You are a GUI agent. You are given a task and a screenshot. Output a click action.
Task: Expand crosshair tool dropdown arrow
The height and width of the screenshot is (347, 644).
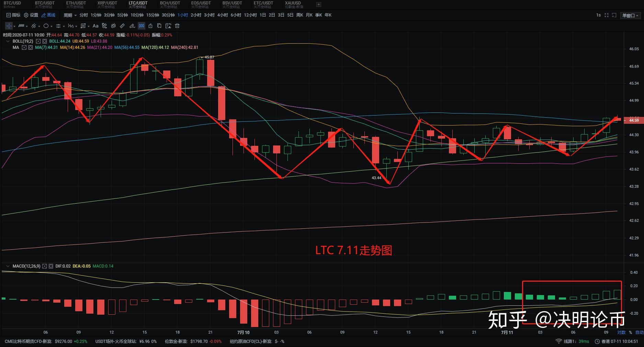coord(14,26)
